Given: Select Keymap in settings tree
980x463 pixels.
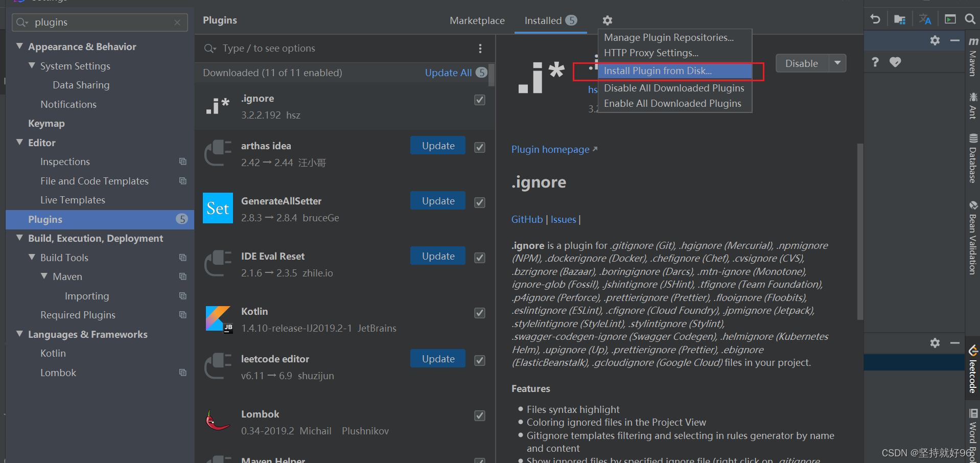Looking at the screenshot, I should pos(46,123).
